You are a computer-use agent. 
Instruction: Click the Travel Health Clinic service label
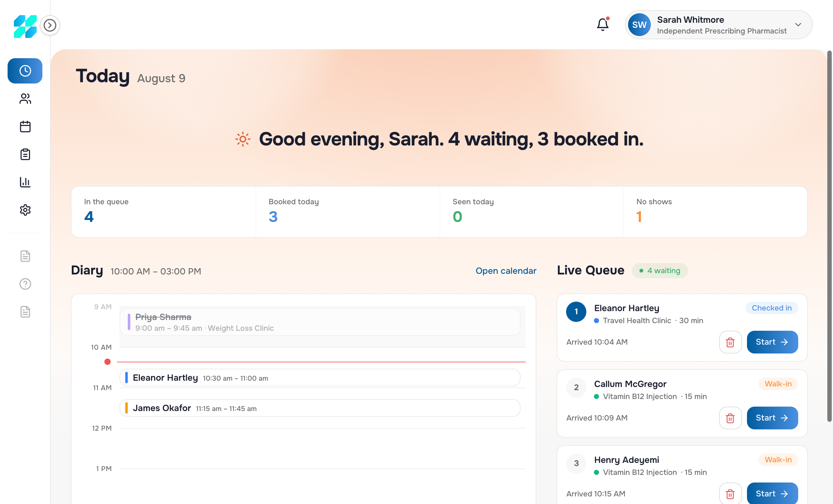tap(637, 320)
